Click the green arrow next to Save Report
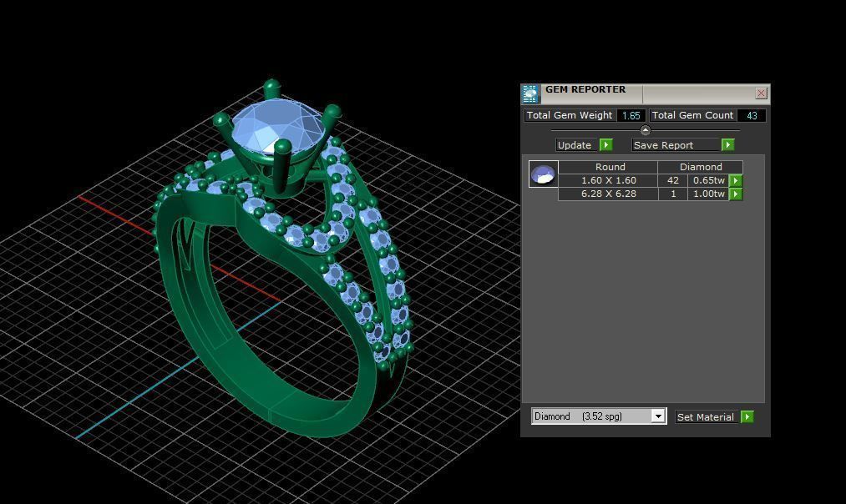 click(728, 145)
